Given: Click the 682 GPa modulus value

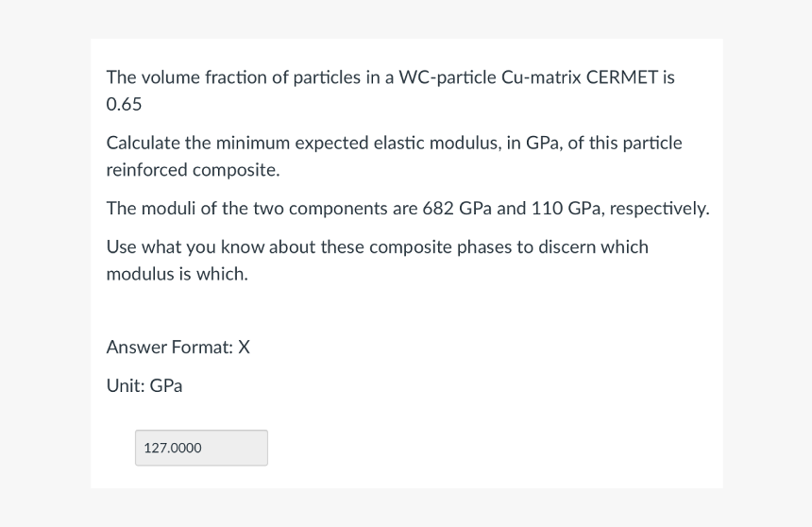Looking at the screenshot, I should click(454, 209).
